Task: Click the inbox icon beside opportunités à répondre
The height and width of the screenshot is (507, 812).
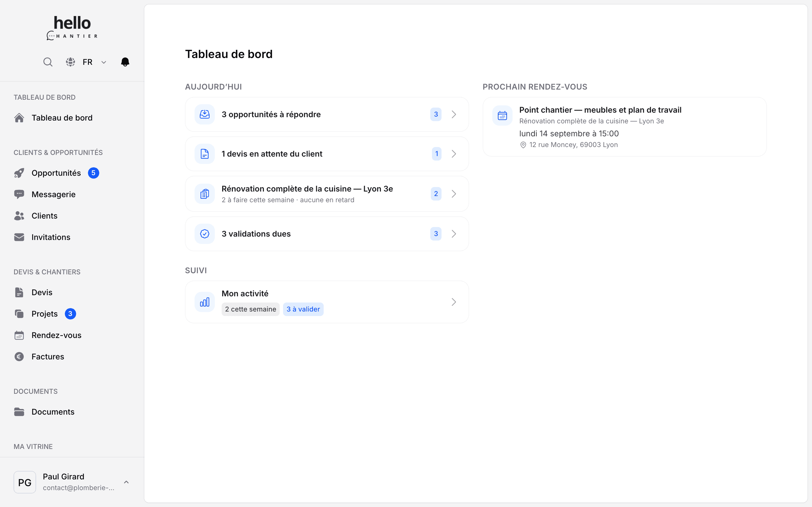Action: tap(205, 114)
